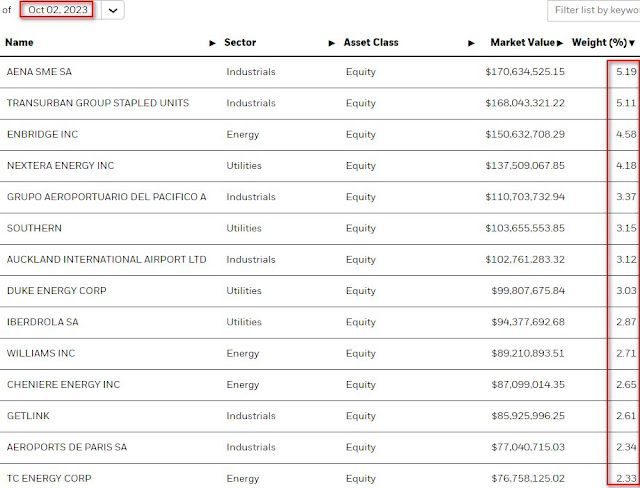Select the Oct 02, 2023 date field
This screenshot has height=488, width=640.
coord(58,10)
